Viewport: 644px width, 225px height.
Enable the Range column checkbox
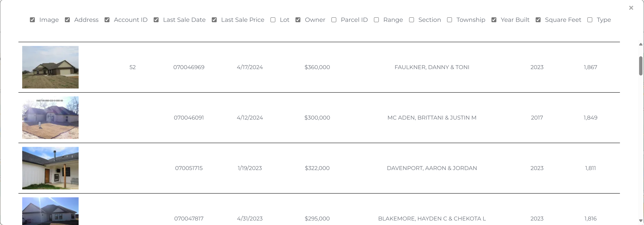377,20
